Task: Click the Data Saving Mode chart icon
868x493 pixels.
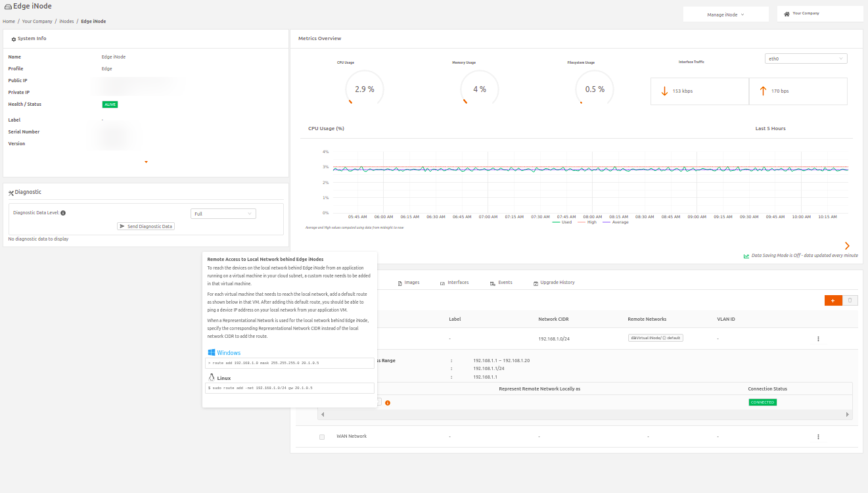Action: point(746,256)
